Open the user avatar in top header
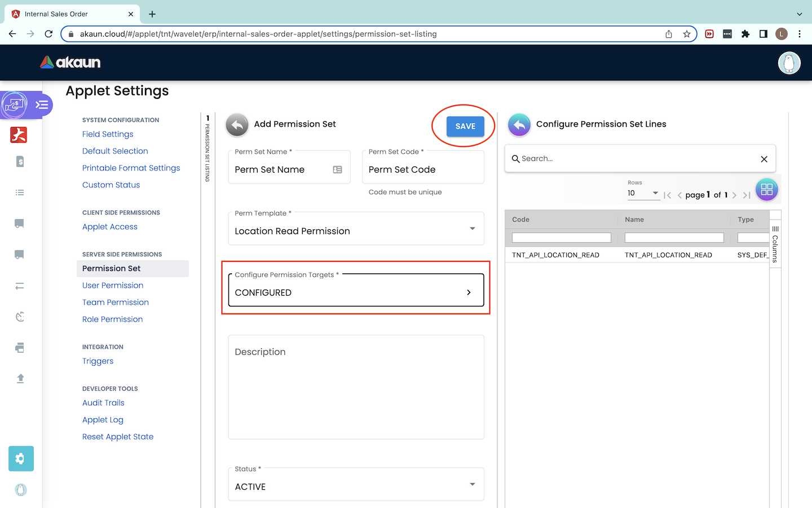Viewport: 812px width, 508px height. tap(789, 63)
